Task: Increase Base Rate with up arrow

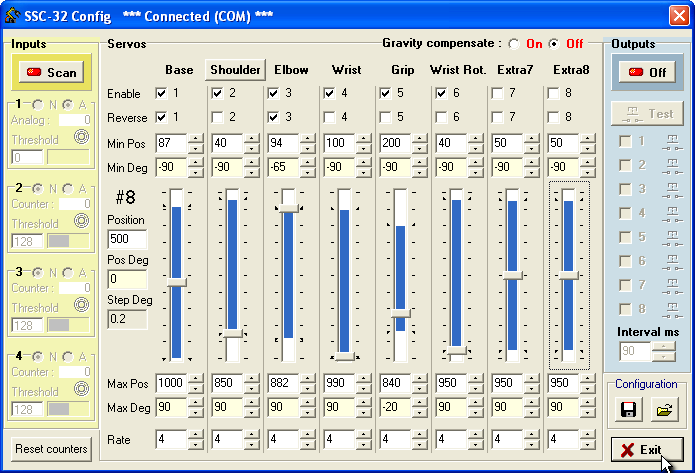Action: tap(195, 434)
